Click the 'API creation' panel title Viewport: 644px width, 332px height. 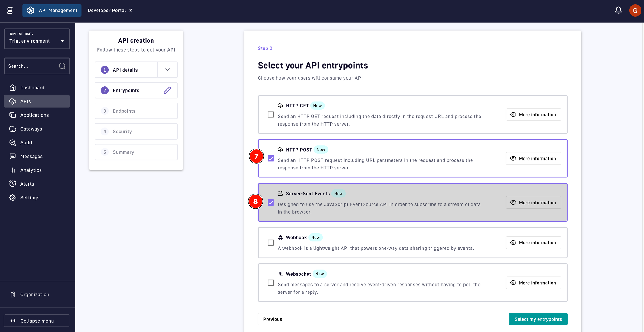[x=136, y=40]
